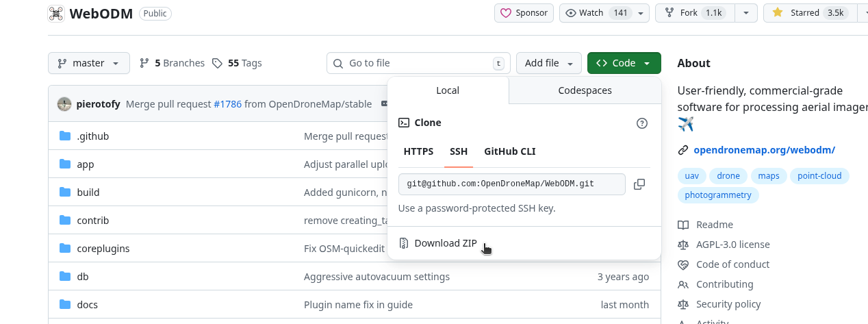Click the Sponsor heart button
Viewport: 868px width, 324px height.
click(x=524, y=13)
